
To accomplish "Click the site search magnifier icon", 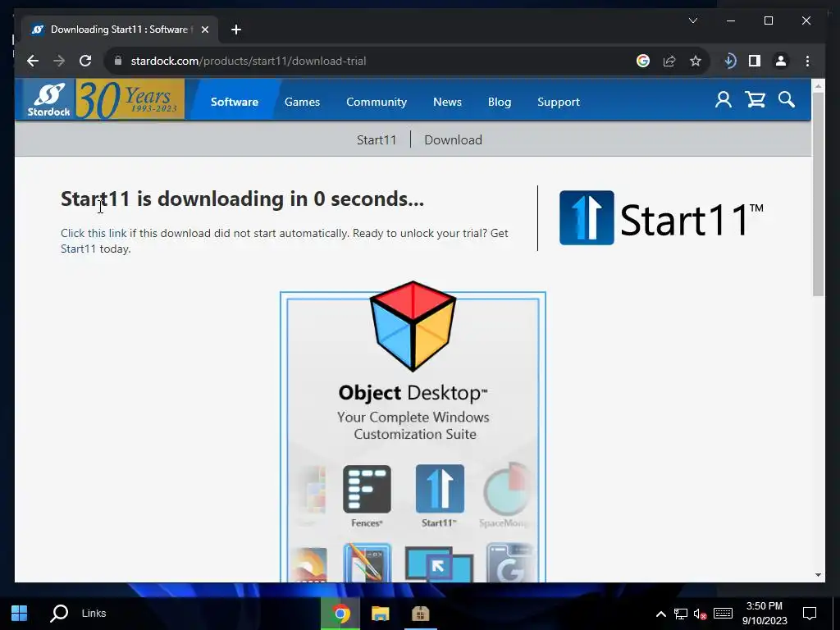I will click(787, 99).
